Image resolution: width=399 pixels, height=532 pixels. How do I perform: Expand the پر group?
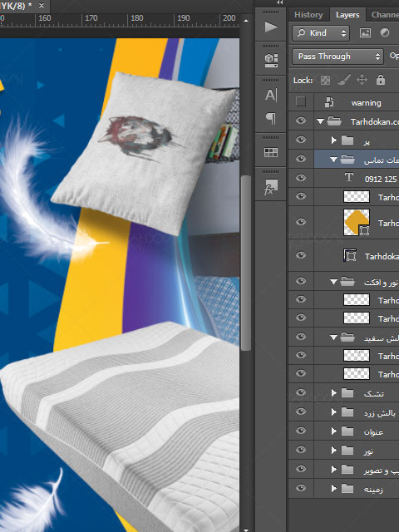[x=334, y=140]
